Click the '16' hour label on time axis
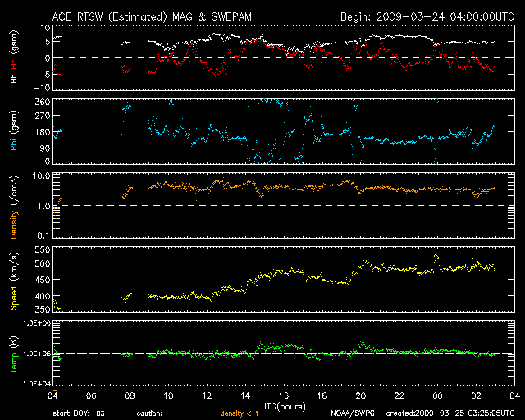Image resolution: width=525 pixels, height=420 pixels. click(x=284, y=395)
